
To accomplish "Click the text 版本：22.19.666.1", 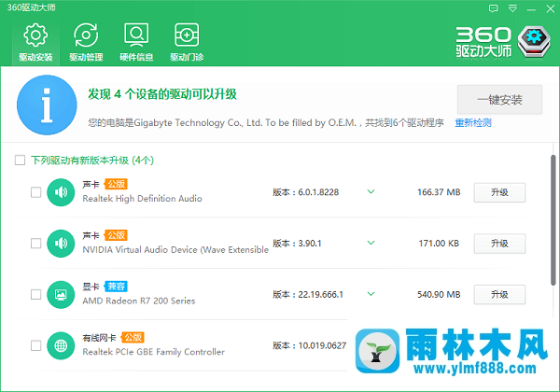I will 308,295.
